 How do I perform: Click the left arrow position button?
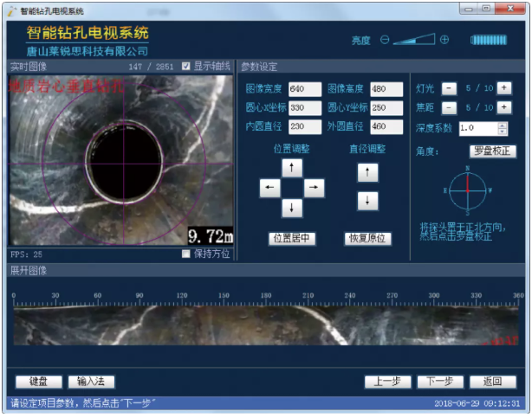tap(270, 187)
